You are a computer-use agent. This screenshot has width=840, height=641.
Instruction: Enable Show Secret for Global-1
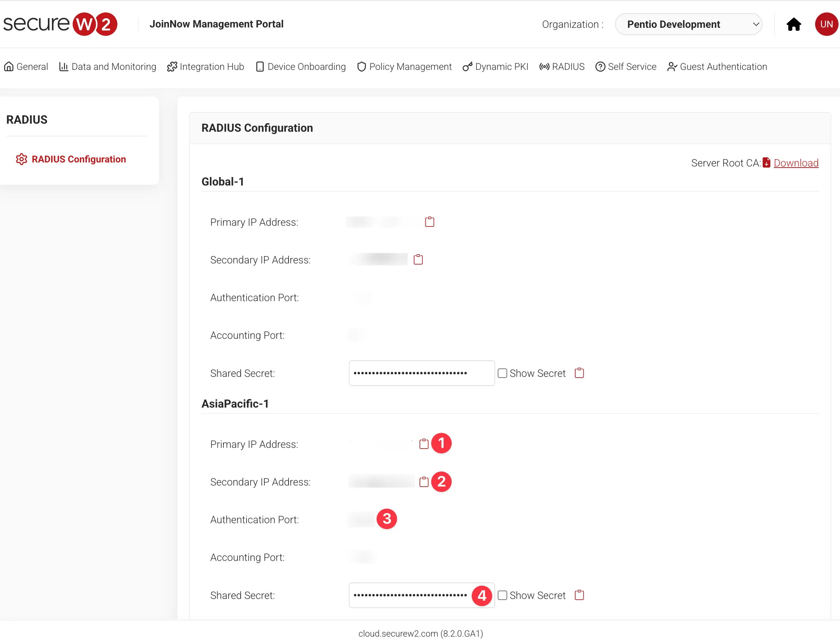pos(502,373)
